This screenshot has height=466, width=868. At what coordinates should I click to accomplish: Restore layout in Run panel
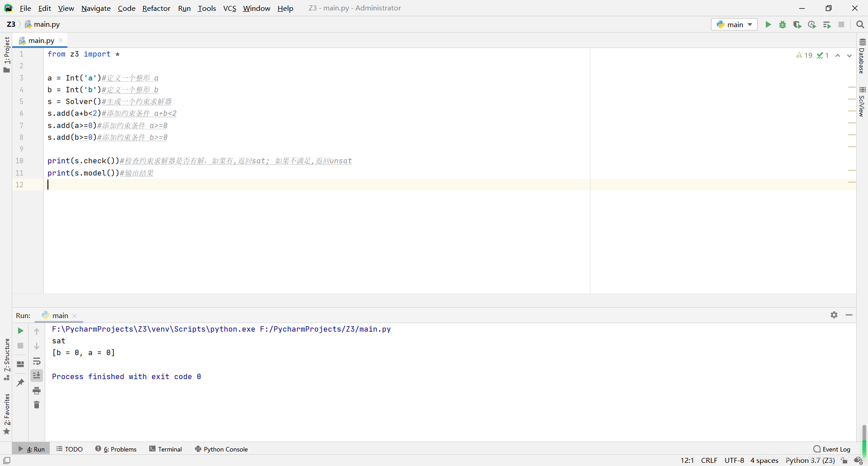pyautogui.click(x=20, y=364)
